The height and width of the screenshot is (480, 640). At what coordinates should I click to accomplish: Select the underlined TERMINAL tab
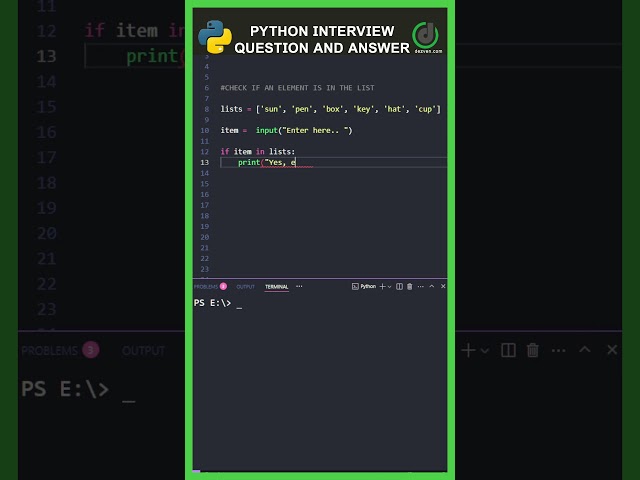point(276,287)
